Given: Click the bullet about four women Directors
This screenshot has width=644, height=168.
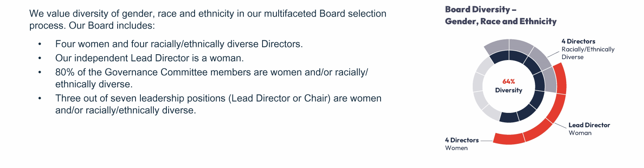Looking at the screenshot, I should [x=179, y=44].
